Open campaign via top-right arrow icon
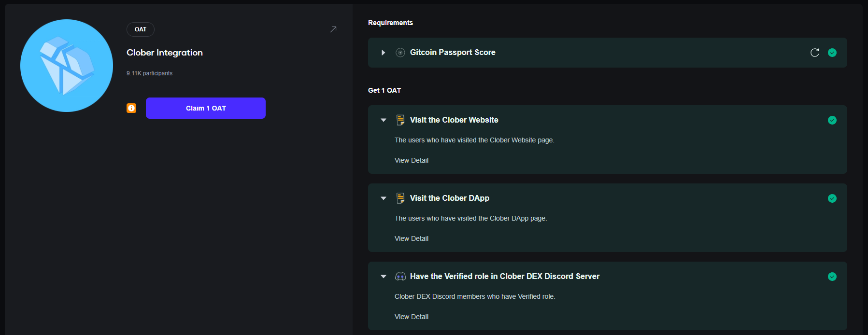The height and width of the screenshot is (335, 868). tap(333, 29)
